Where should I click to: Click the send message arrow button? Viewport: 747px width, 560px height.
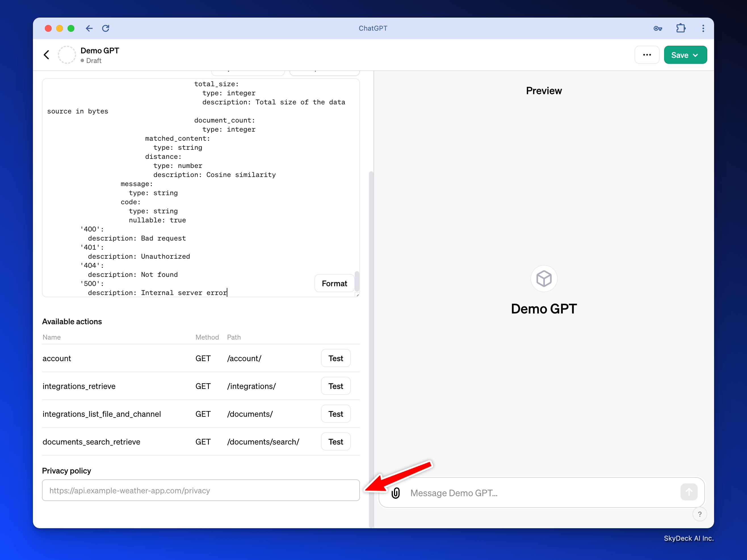(689, 492)
